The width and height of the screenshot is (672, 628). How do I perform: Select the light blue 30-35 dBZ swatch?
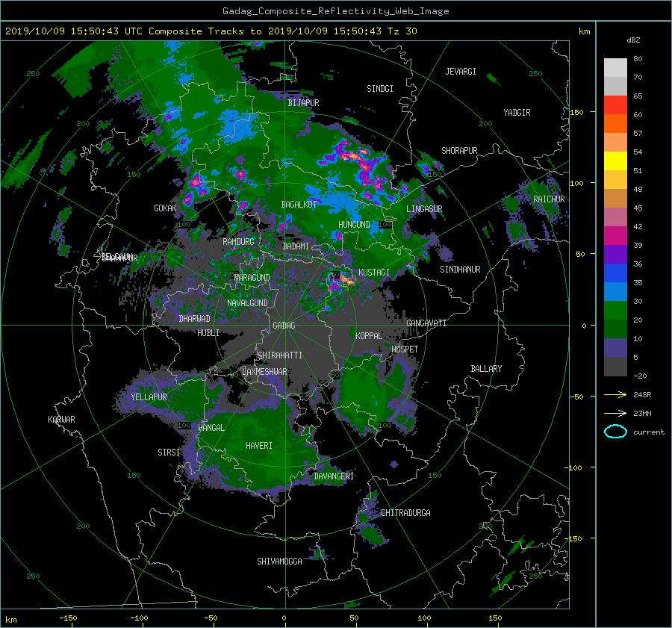pyautogui.click(x=615, y=292)
